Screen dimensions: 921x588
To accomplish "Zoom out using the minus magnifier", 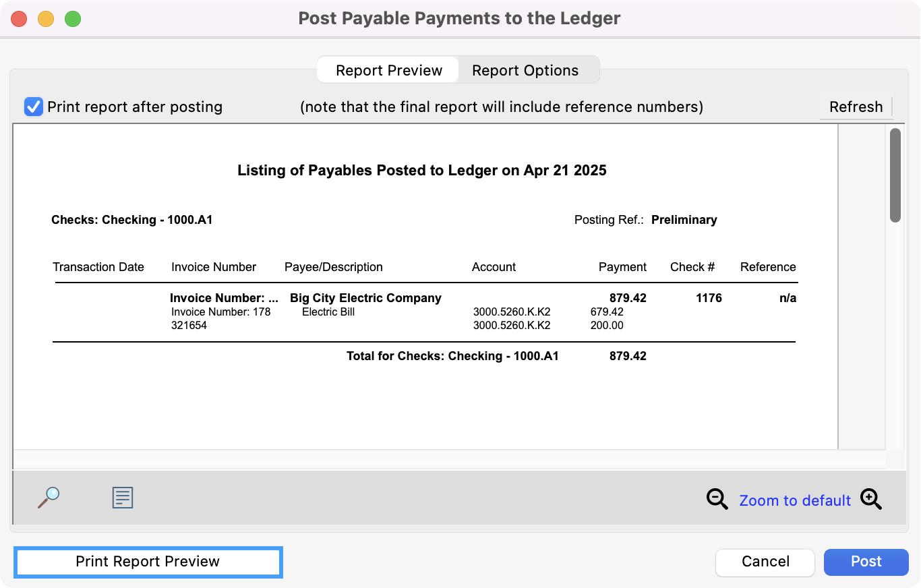I will tap(717, 500).
